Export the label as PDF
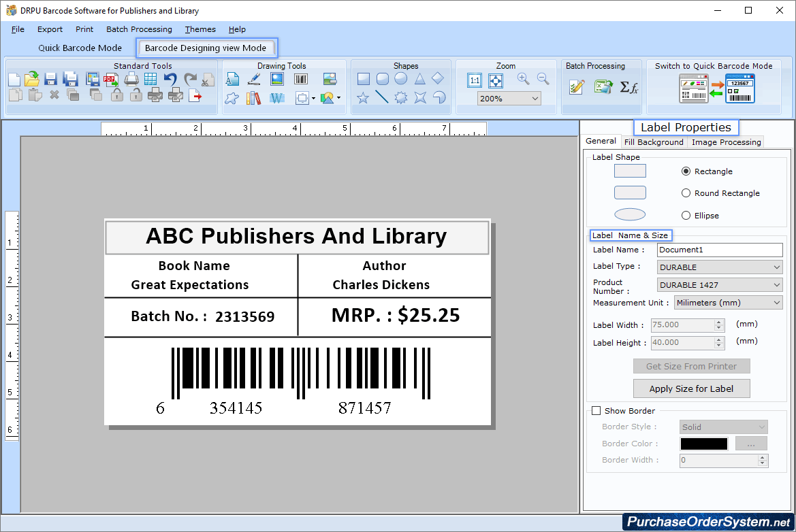This screenshot has width=796, height=532. (x=111, y=79)
